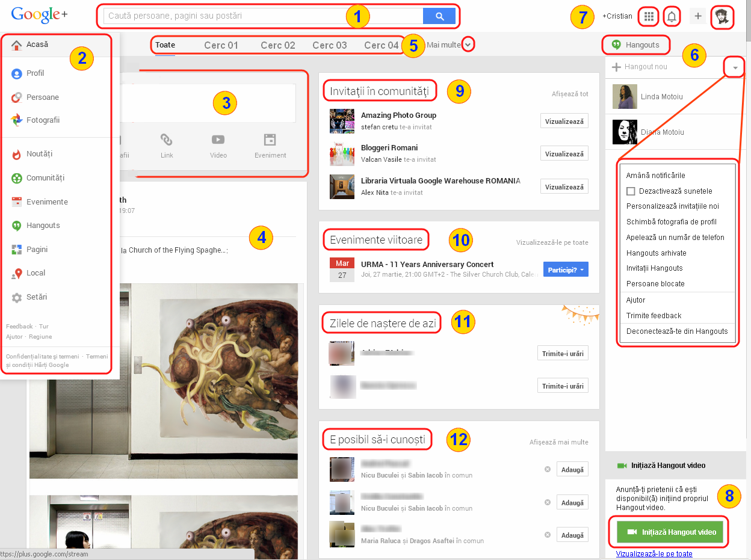Screen dimensions: 751x560
Task: Switch to the Cerc 02 tab
Action: [278, 45]
